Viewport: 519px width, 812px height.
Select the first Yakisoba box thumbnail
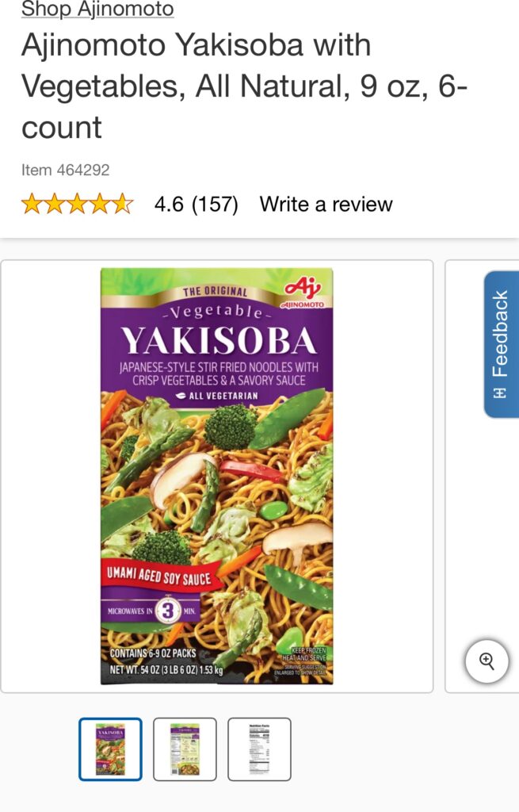[110, 749]
